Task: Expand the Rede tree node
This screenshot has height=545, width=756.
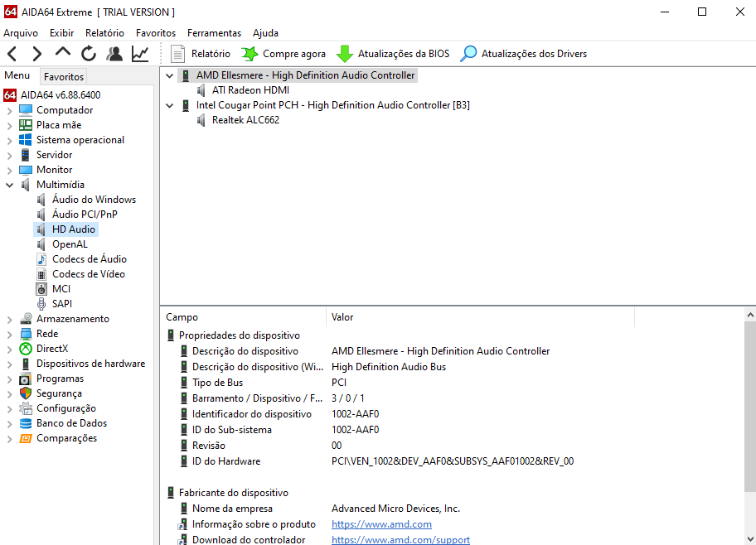Action: point(9,334)
